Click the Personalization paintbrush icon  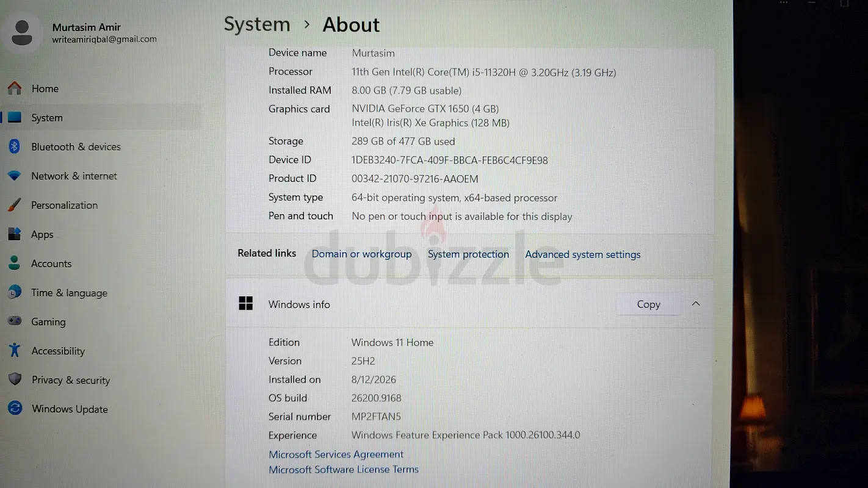click(15, 205)
